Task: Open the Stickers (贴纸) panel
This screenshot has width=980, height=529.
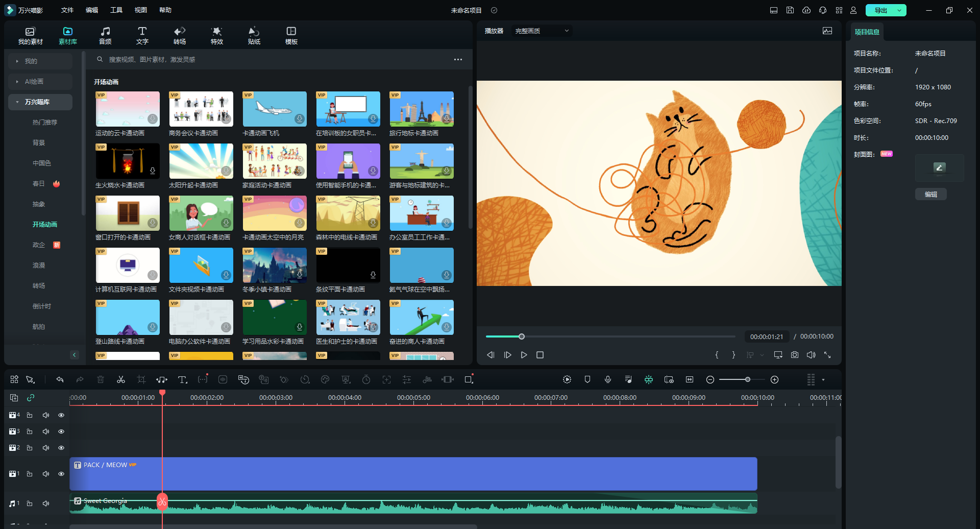Action: (x=254, y=35)
